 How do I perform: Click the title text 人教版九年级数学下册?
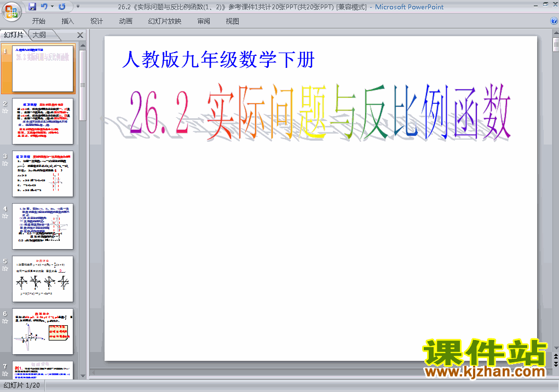tap(218, 60)
